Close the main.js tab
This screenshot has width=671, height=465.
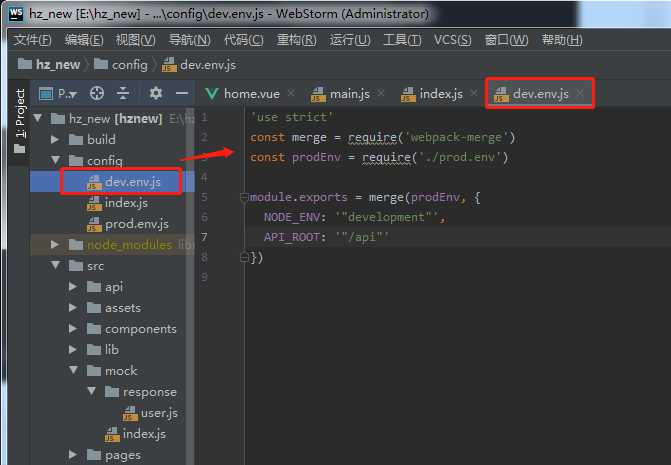(381, 93)
